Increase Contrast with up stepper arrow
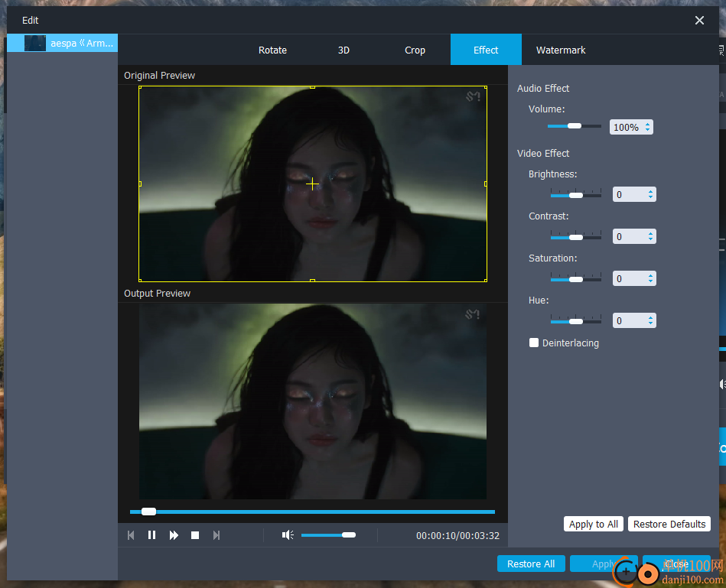 (650, 234)
